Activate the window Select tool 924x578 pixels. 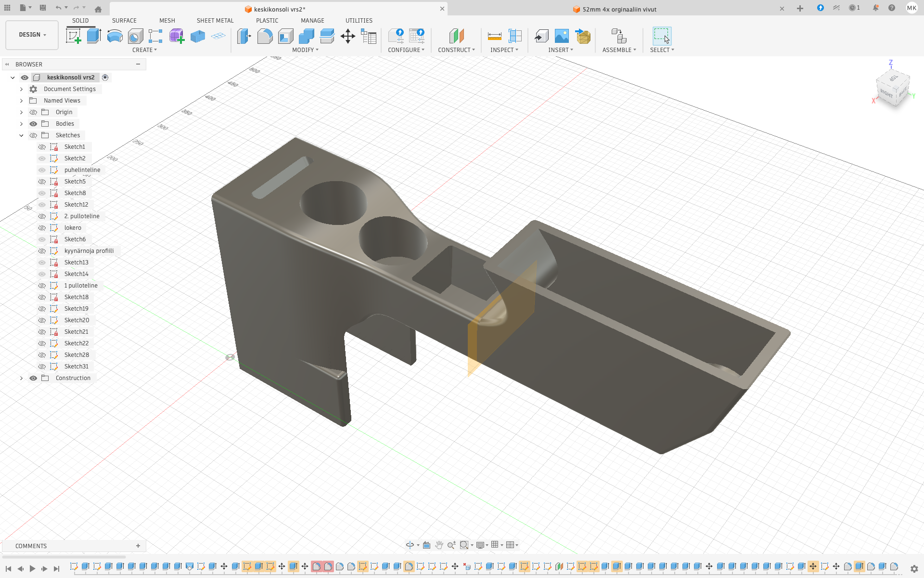[x=662, y=36]
